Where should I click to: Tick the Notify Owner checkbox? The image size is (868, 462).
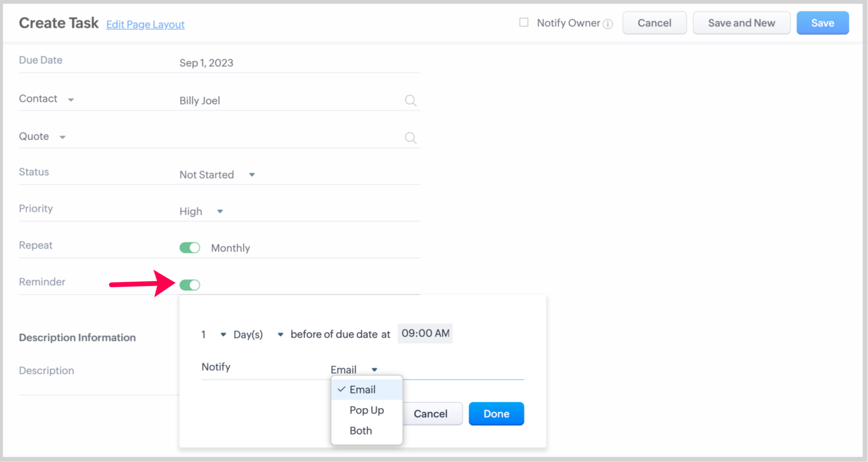[x=524, y=23]
